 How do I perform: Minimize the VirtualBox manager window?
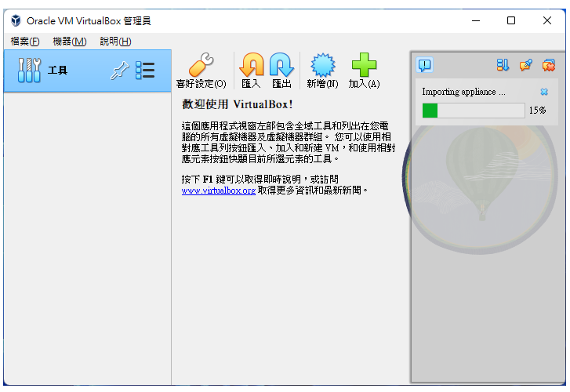[476, 20]
